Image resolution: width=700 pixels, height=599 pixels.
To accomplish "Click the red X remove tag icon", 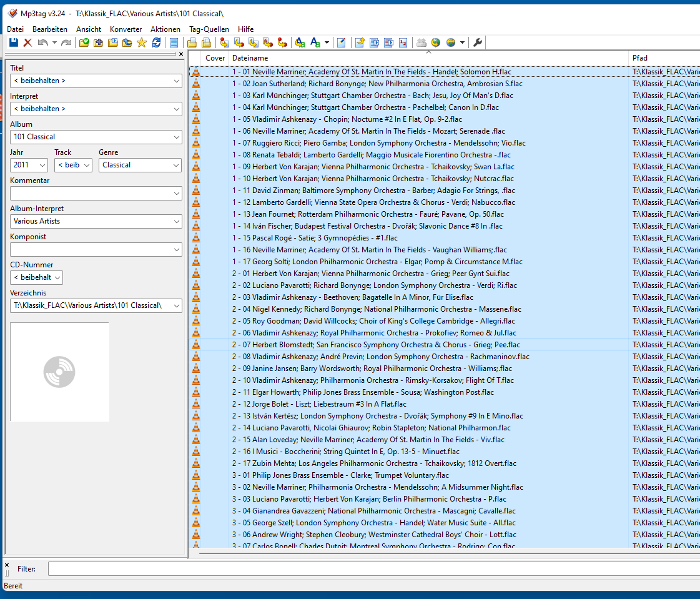I will tap(27, 42).
